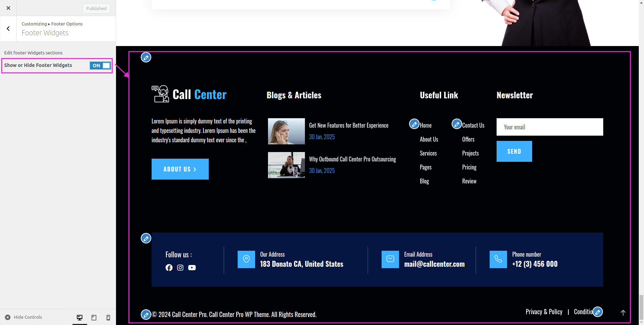644x325 pixels.
Task: Click the Review footer link
Action: tap(469, 181)
